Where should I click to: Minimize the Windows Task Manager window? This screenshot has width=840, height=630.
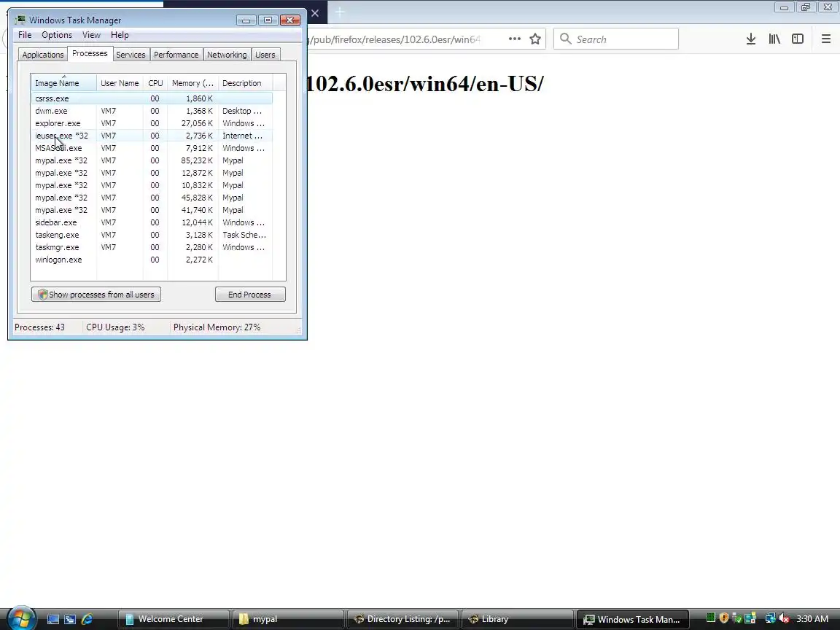click(x=246, y=20)
